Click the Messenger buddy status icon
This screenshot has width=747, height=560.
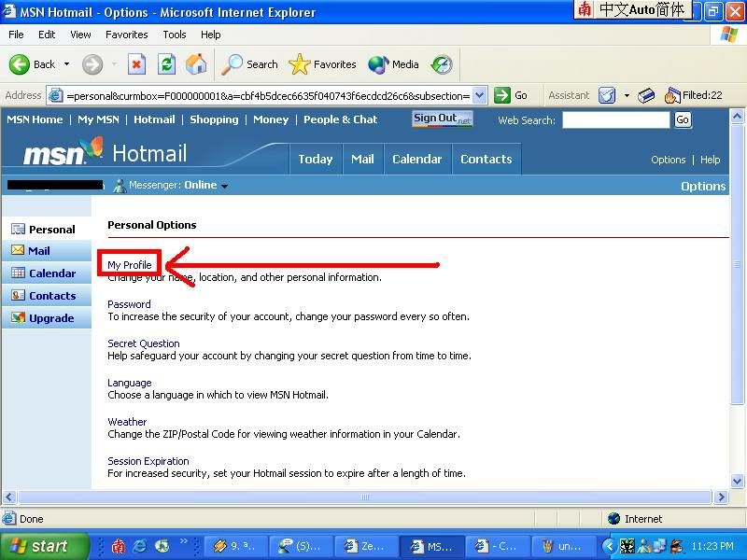tap(120, 185)
